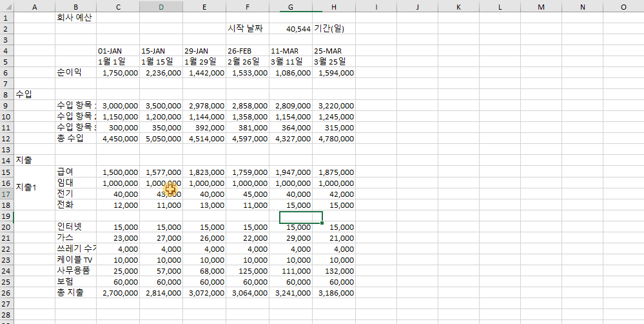Select the row 28 header
The width and height of the screenshot is (644, 324).
[7, 315]
